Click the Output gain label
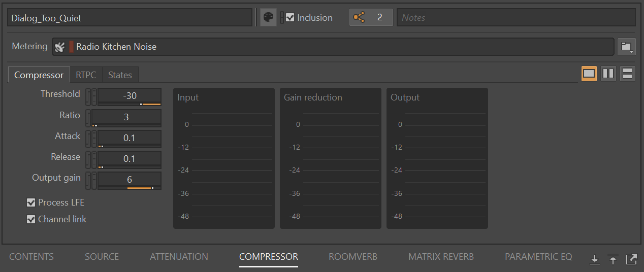Screen dimensions: 644x272 pyautogui.click(x=56, y=178)
